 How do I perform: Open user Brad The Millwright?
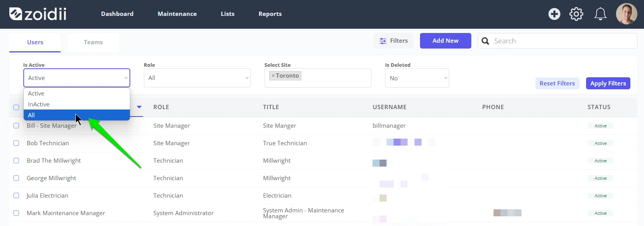(54, 160)
